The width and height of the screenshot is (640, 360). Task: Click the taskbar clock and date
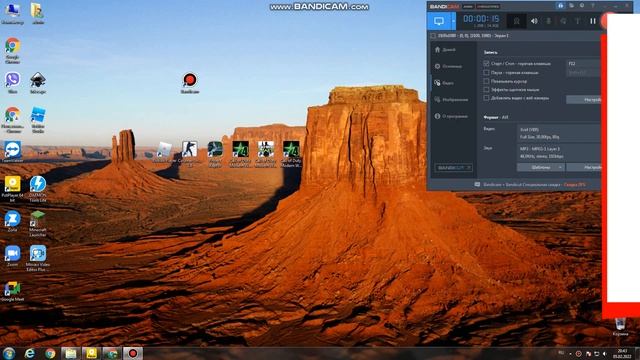click(x=622, y=353)
